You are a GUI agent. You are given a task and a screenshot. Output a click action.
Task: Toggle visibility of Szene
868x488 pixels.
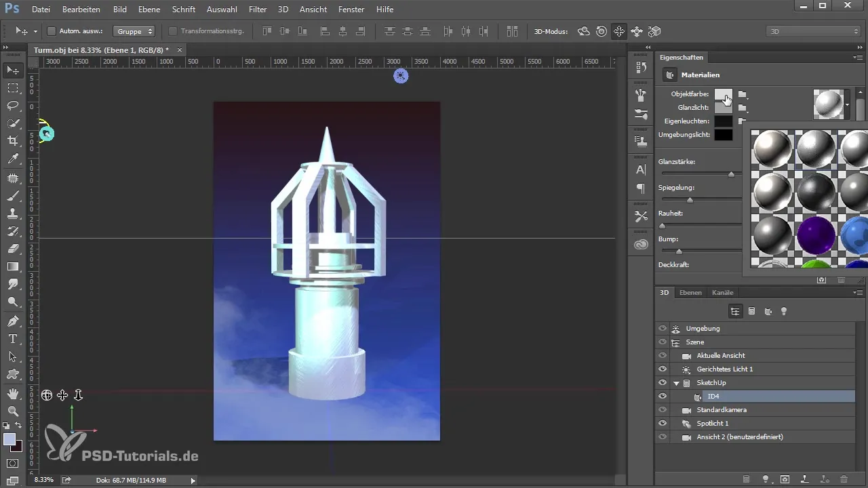click(663, 342)
